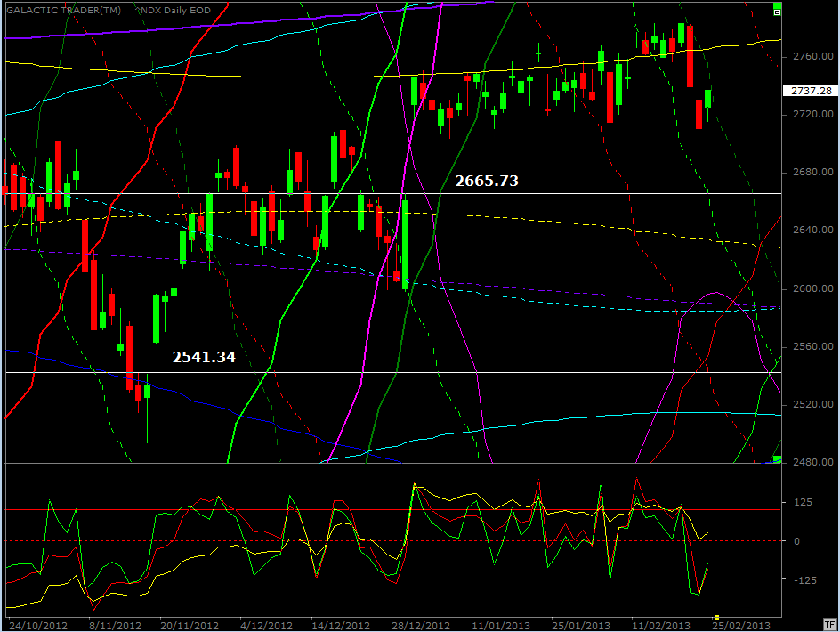Click the 2720.00 price axis label

[812, 114]
